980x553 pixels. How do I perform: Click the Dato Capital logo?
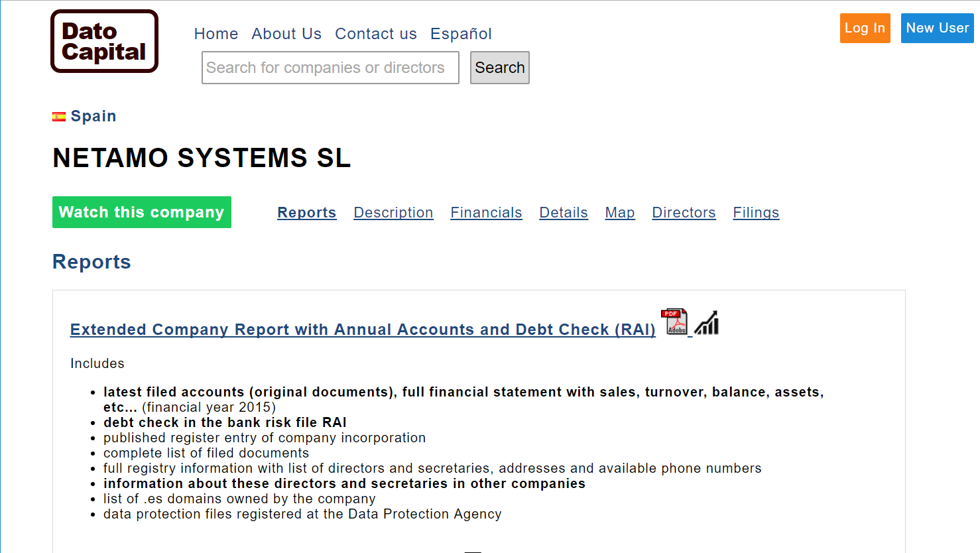[104, 41]
